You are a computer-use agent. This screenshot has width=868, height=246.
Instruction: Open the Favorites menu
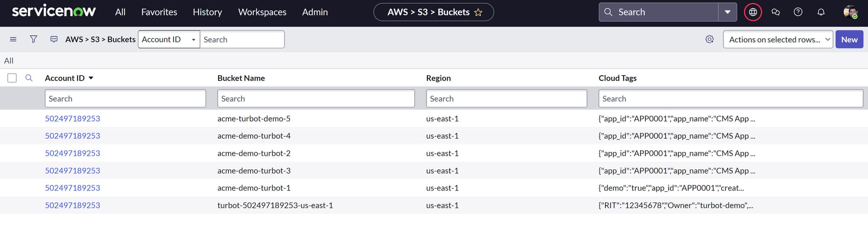pyautogui.click(x=159, y=12)
